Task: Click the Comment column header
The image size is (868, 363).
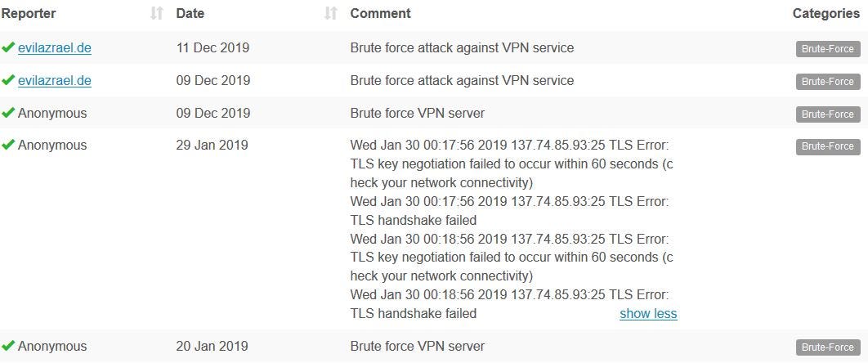Action: pyautogui.click(x=380, y=13)
